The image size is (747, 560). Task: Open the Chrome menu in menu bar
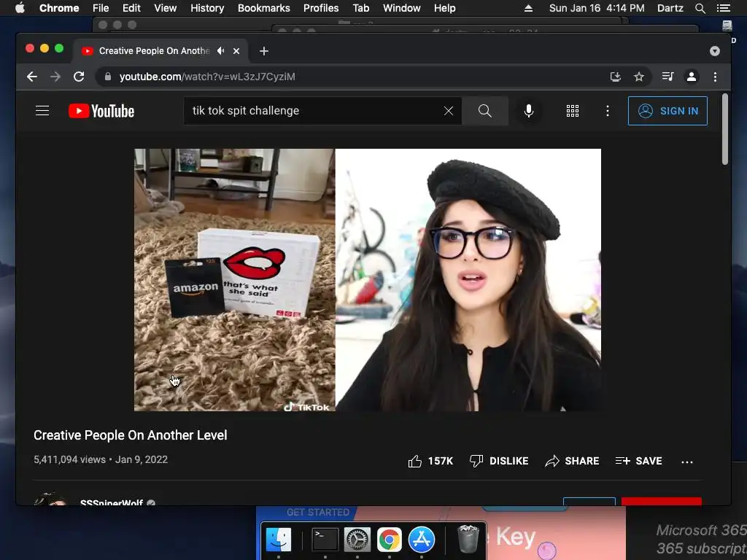coord(59,8)
